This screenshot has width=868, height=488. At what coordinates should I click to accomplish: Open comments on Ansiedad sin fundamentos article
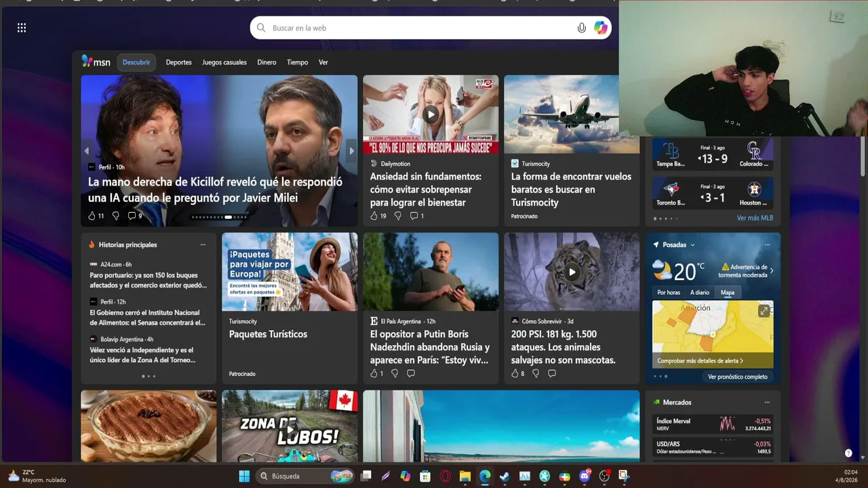414,216
